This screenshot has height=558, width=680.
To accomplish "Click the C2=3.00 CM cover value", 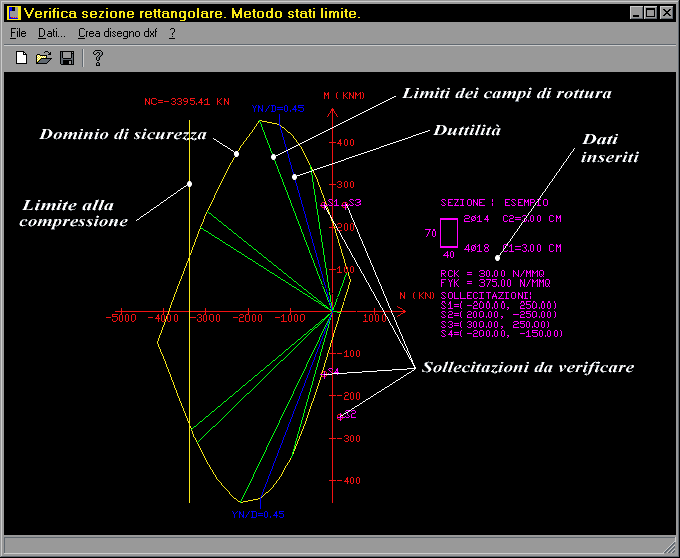I will tap(532, 219).
